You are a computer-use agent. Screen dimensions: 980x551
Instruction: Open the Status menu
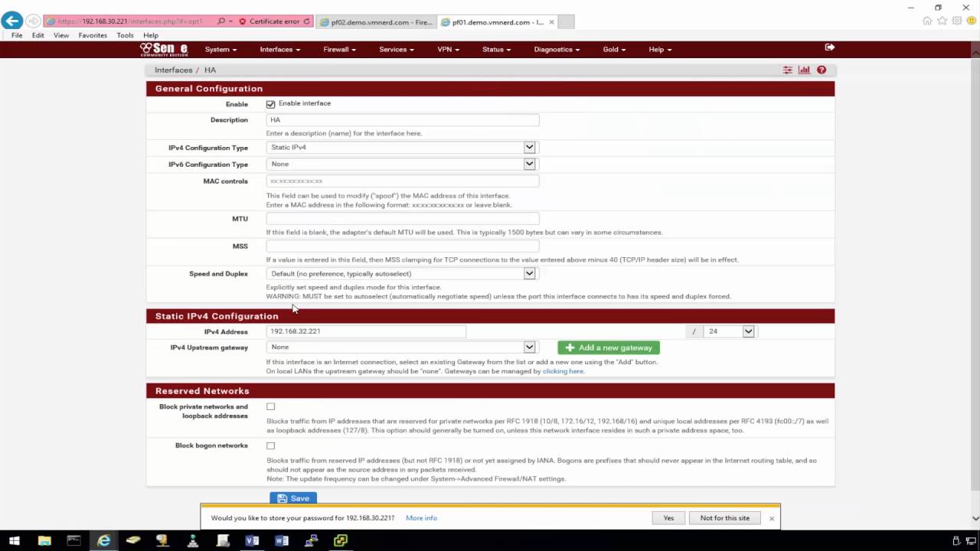(x=496, y=49)
